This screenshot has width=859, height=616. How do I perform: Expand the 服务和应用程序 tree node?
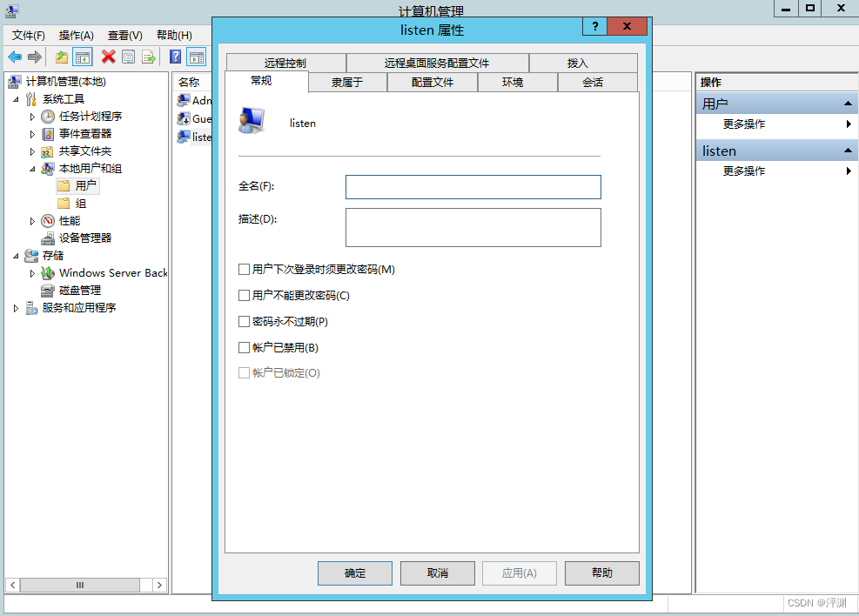(x=16, y=308)
